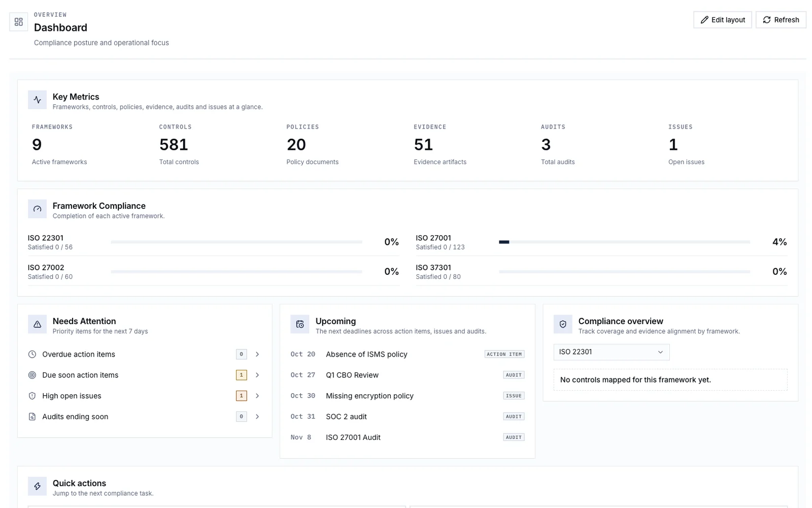The height and width of the screenshot is (508, 812).
Task: Open the Absence of ISMS policy item
Action: [x=408, y=354]
